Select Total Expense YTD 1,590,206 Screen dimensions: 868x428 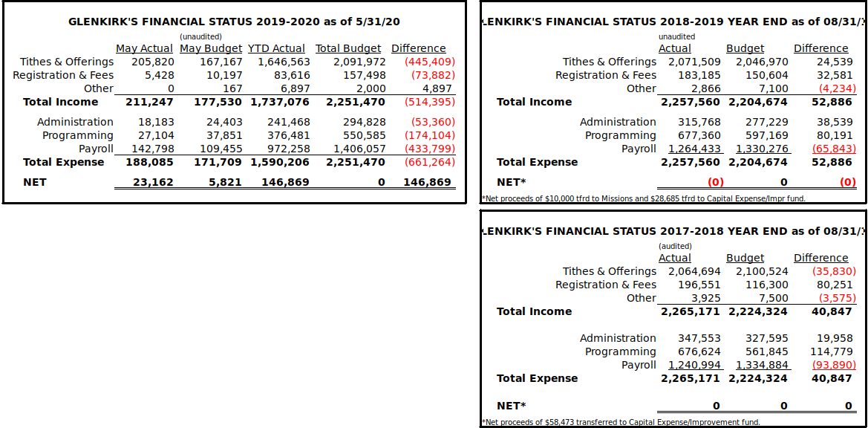280,162
